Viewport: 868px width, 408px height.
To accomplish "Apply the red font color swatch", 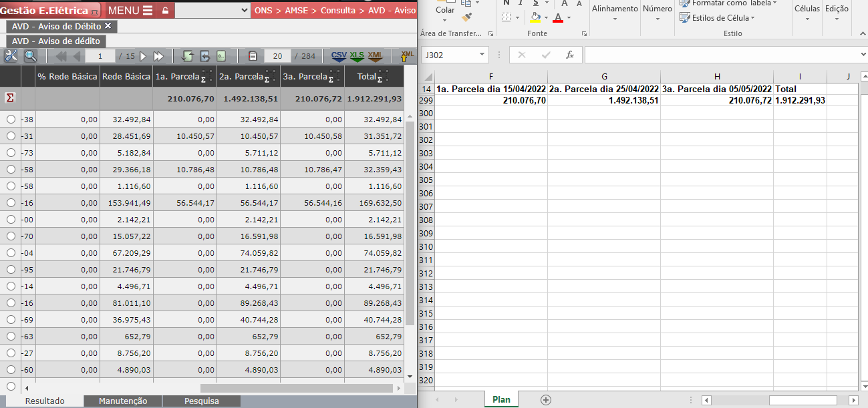I will (558, 18).
